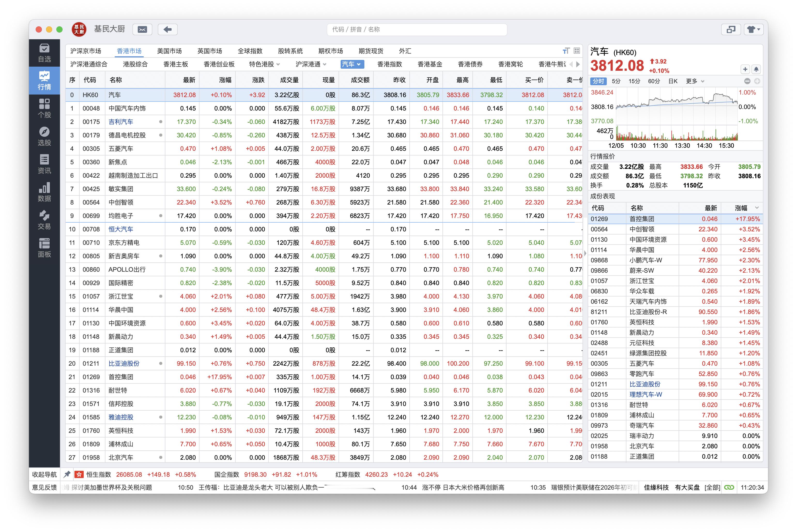Click the 代码/拼音/名称 search field

417,29
